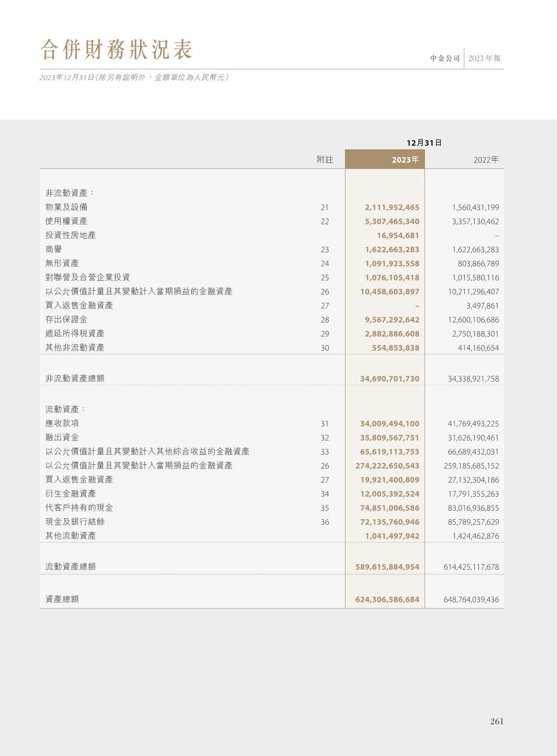
Task: Click the 非流動資產總額 2023 value 34,690,701,730
Action: click(x=389, y=378)
